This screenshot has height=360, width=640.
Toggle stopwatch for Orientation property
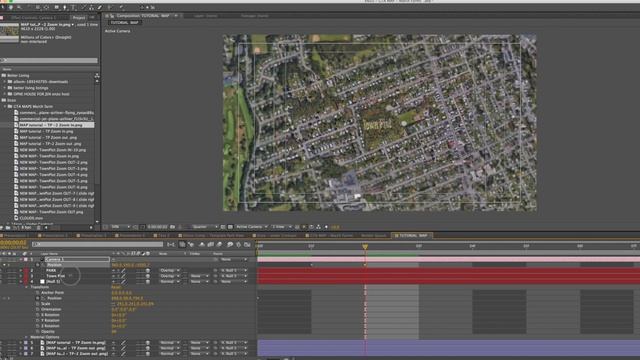(38, 309)
